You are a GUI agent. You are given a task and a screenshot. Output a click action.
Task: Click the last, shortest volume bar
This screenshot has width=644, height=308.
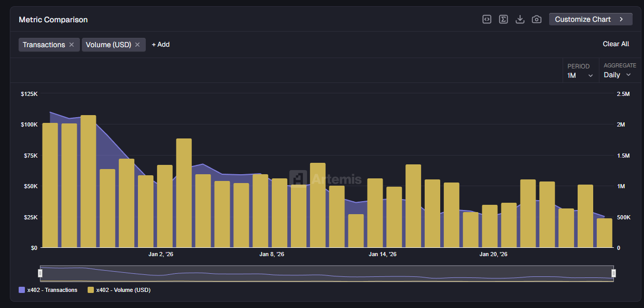point(605,233)
